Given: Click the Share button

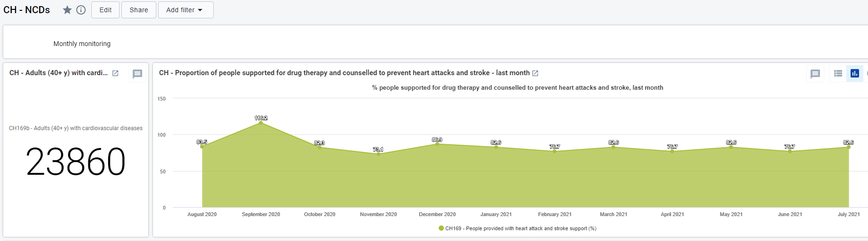Looking at the screenshot, I should pos(139,10).
